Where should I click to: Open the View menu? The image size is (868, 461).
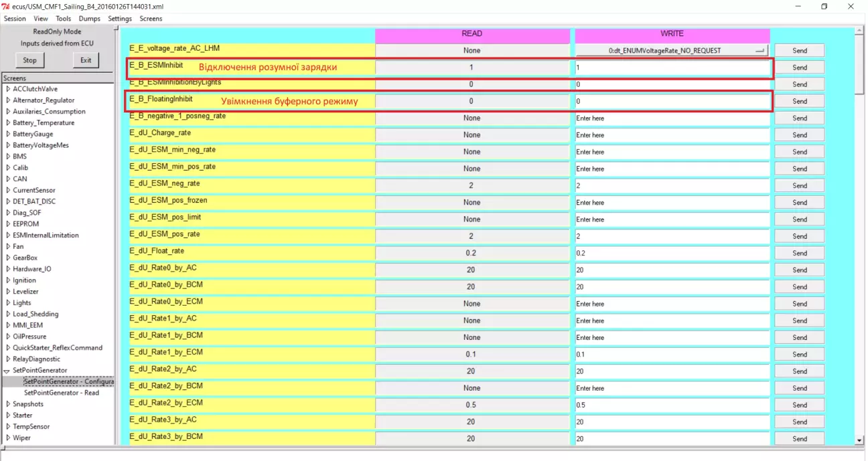[41, 19]
